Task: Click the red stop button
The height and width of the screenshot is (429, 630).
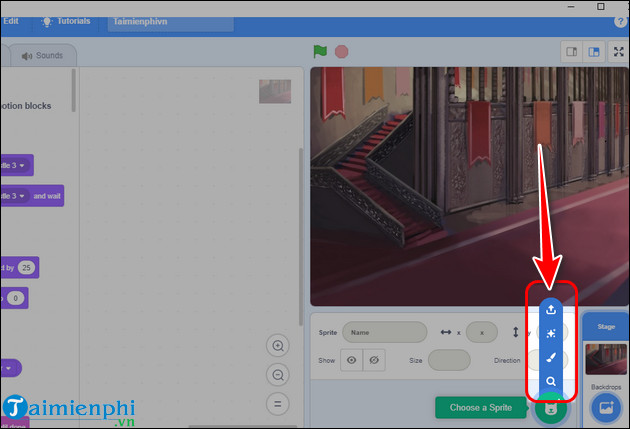Action: [x=342, y=52]
